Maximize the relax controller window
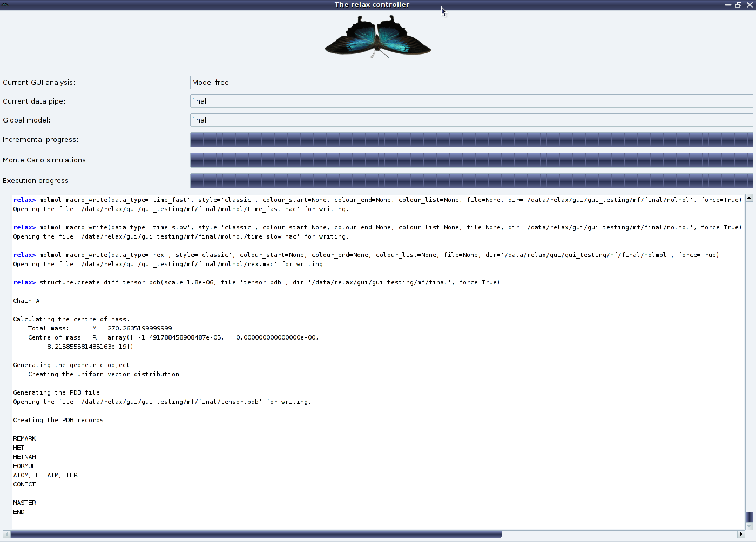 (x=738, y=5)
